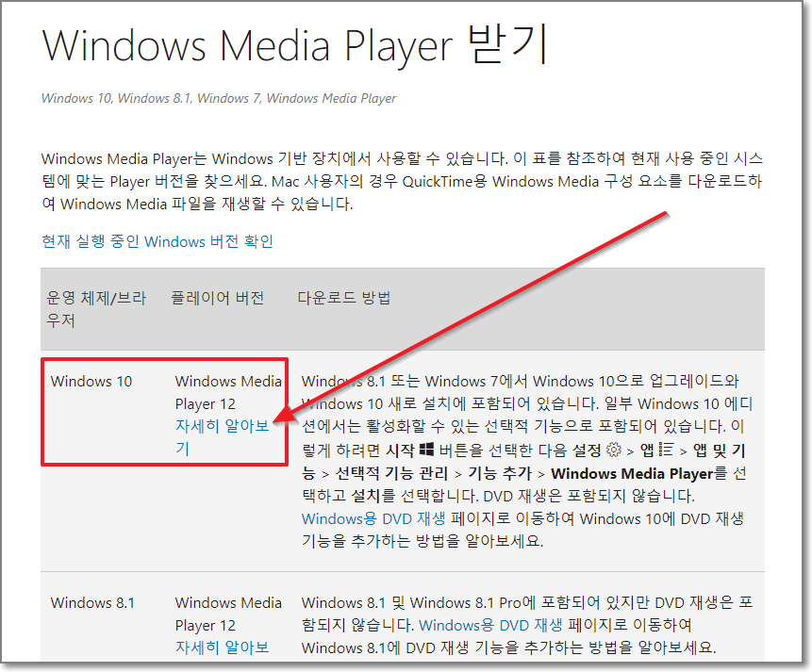812x672 pixels.
Task: Click the italic 'Windows 10, Windows 8.1, Windows 7' subtitle
Action: coord(219,98)
